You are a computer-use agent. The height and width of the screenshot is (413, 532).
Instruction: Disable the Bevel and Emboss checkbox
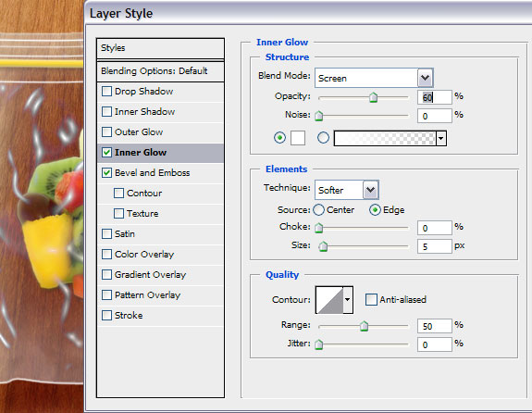pyautogui.click(x=107, y=173)
